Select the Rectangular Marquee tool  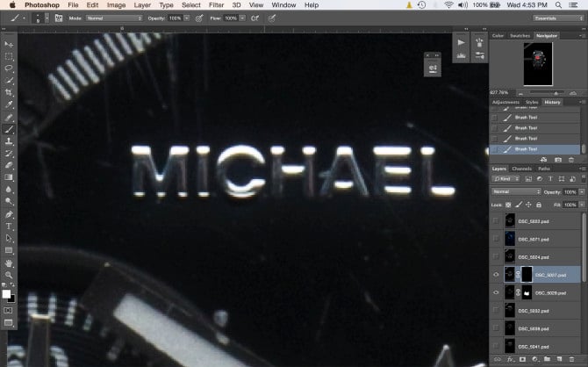(9, 57)
